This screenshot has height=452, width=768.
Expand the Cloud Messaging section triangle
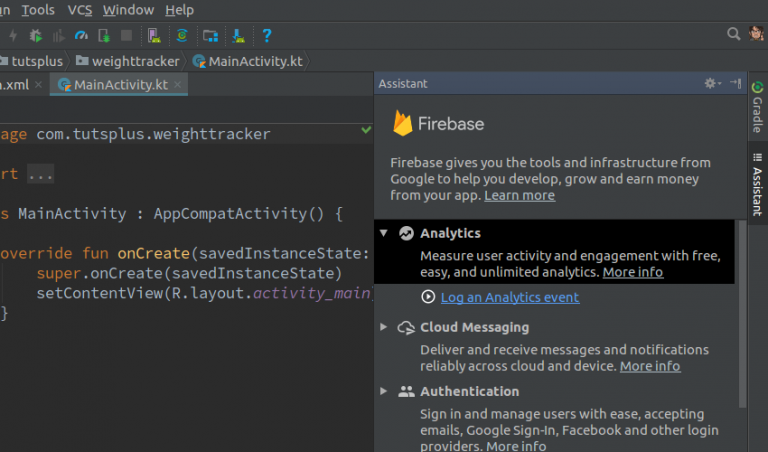point(384,327)
